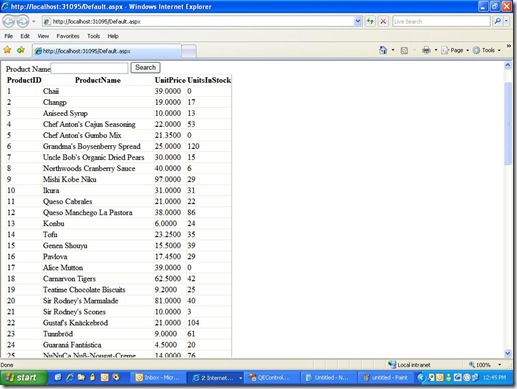This screenshot has width=517, height=389.
Task: Click the Refresh icon next to address bar
Action: 370,21
